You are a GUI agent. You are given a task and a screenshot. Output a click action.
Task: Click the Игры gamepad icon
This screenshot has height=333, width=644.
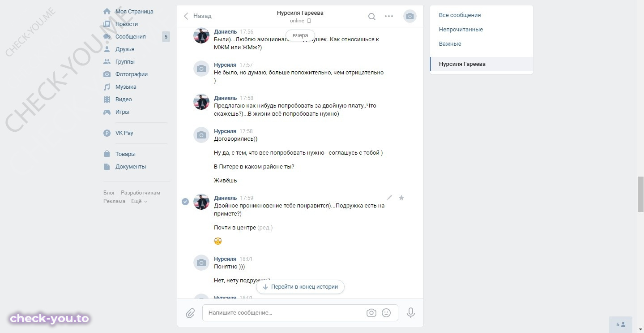click(x=107, y=112)
